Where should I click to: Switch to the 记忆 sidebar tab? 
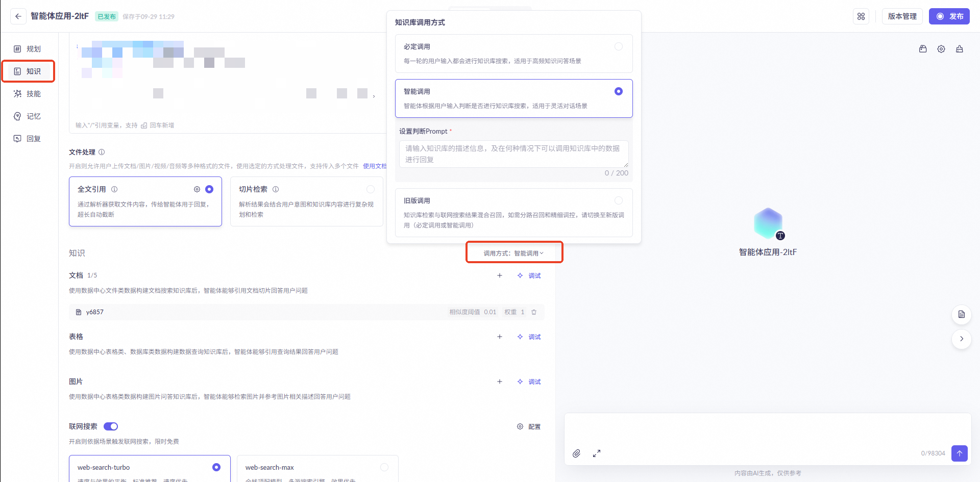click(28, 116)
